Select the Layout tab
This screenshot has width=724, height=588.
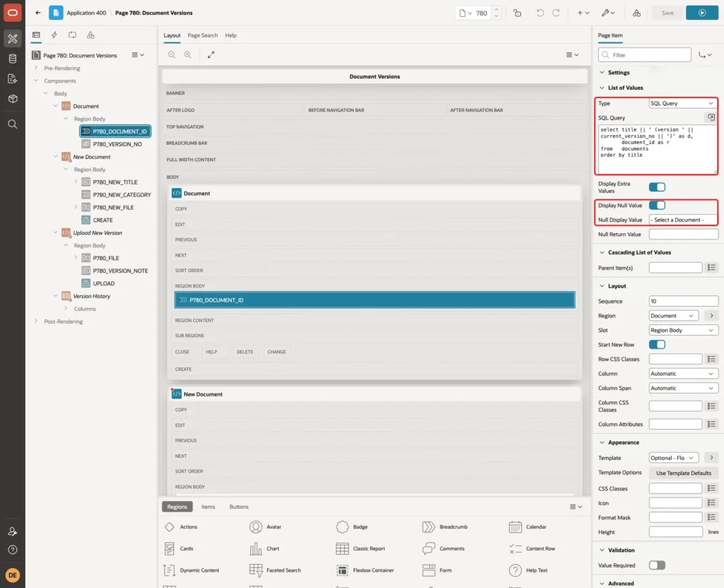[x=172, y=35]
